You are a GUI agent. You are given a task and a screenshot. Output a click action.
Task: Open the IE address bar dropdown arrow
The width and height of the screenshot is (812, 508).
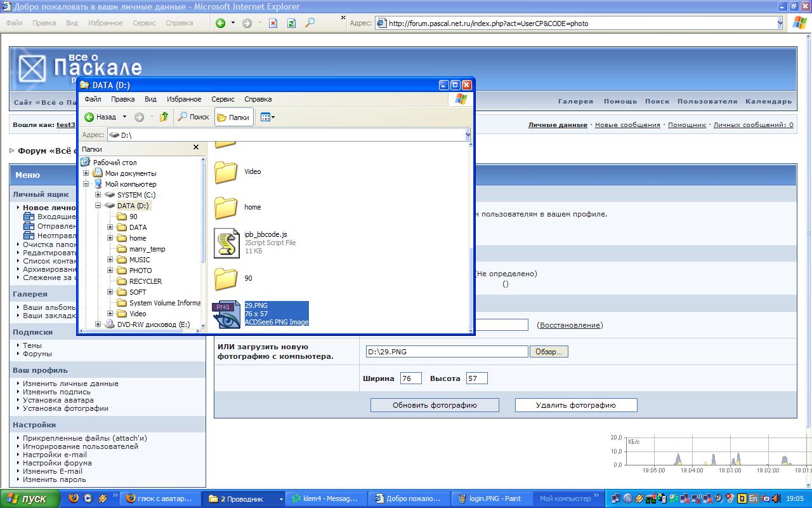click(x=780, y=23)
